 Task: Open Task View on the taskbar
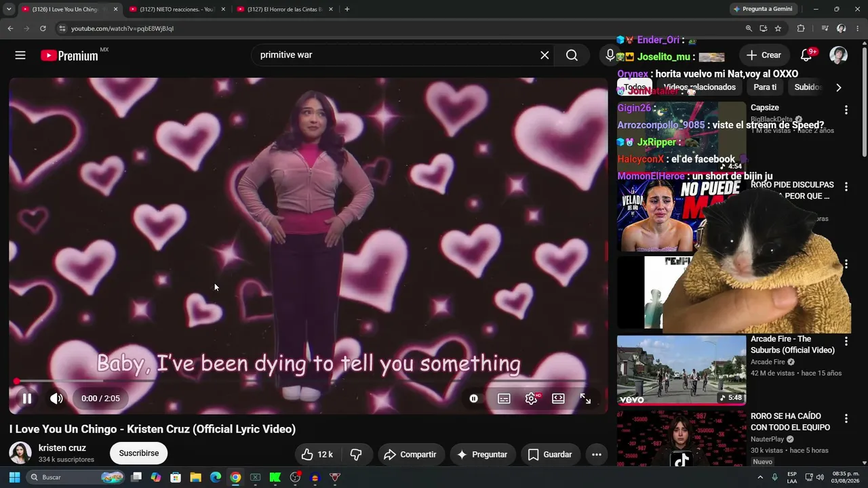pyautogui.click(x=136, y=477)
